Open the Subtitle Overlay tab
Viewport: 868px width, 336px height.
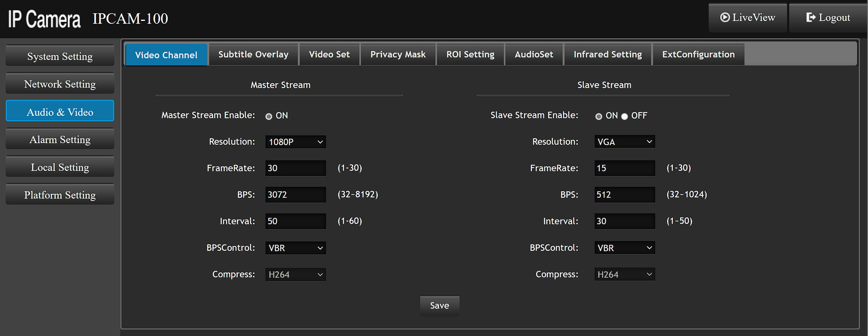tap(254, 54)
